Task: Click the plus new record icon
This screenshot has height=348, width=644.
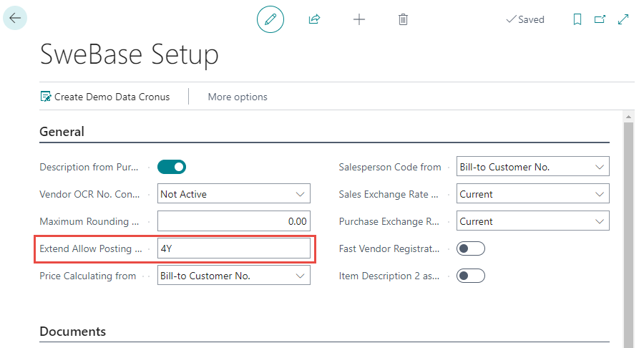Action: coord(359,19)
